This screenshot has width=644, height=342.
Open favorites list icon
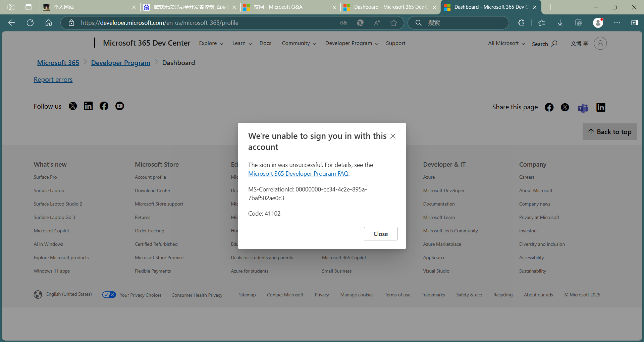(542, 23)
